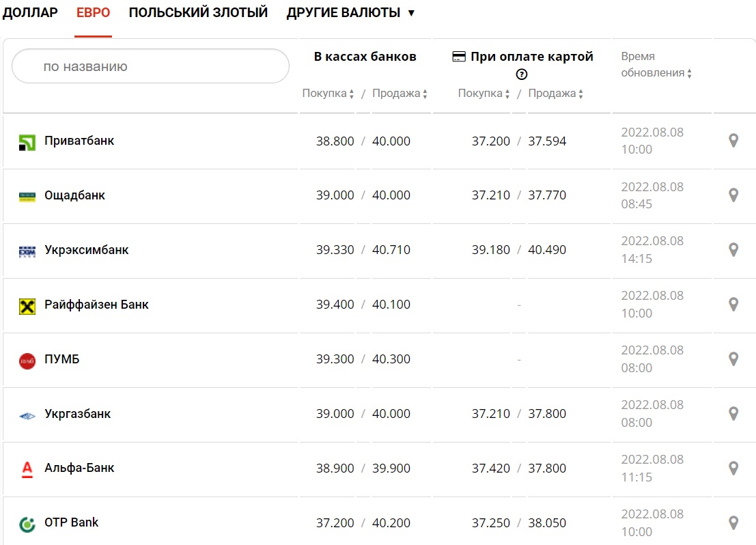Click location pin for Укрэксимбанк row
This screenshot has height=545, width=756.
733,250
